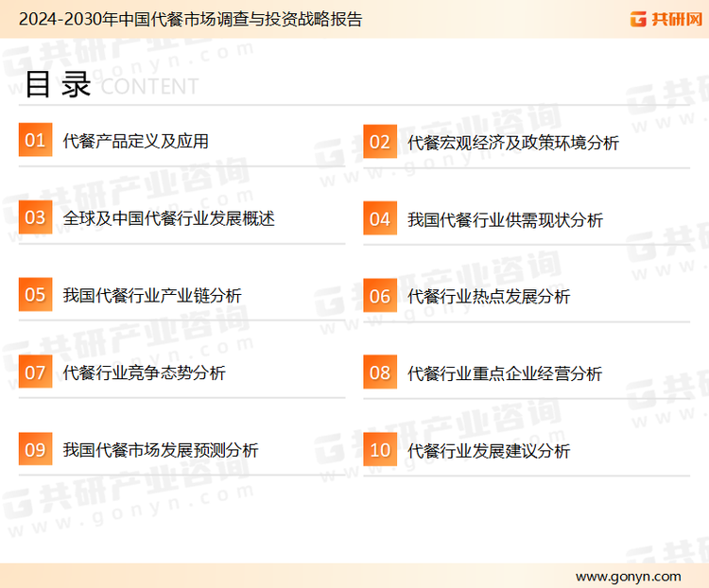The image size is (709, 588).
Task: Select the orange 08 chapter badge
Action: [380, 372]
